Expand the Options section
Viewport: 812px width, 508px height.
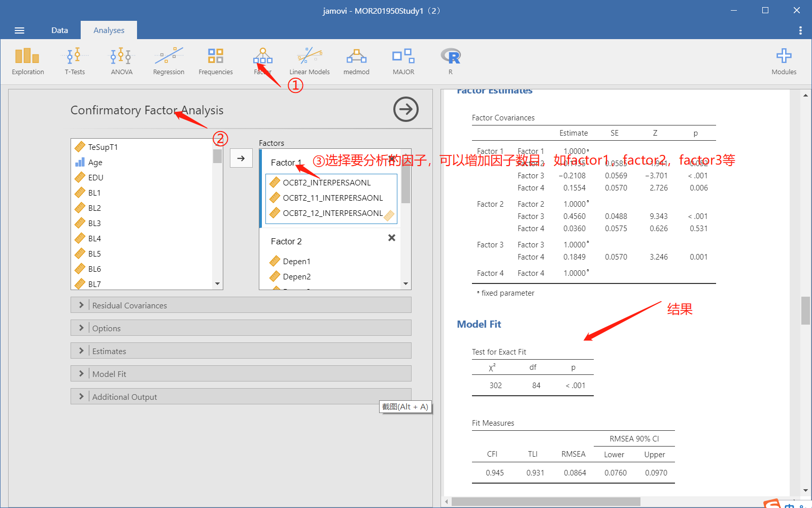(241, 328)
